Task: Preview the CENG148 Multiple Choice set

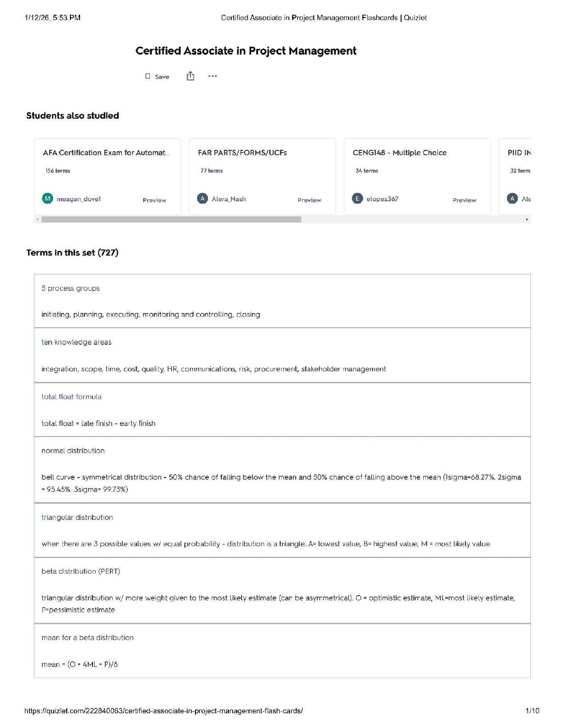Action: [x=464, y=200]
